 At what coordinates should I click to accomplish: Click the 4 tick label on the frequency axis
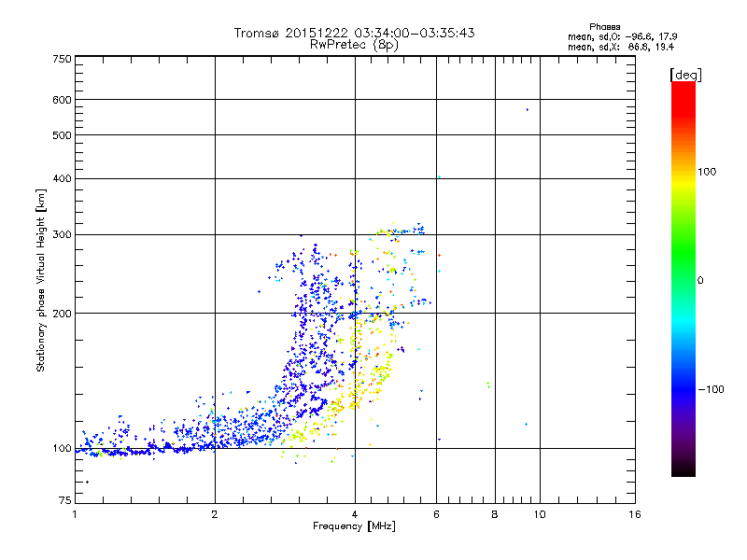[355, 514]
